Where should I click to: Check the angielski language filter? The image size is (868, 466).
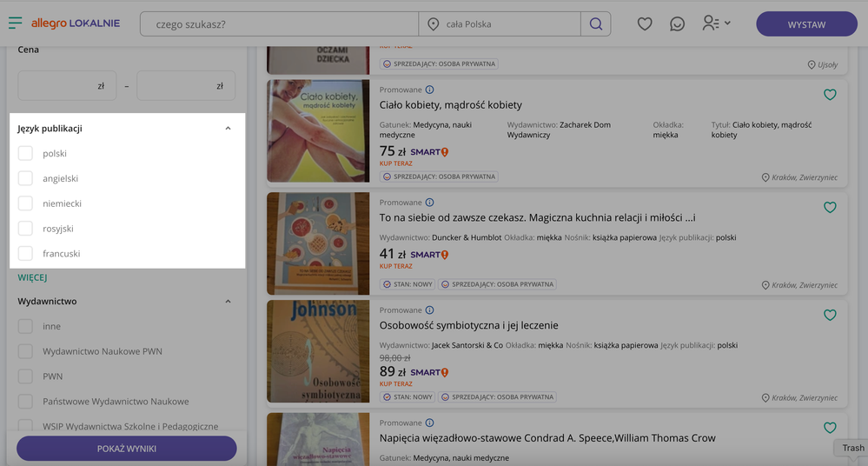pyautogui.click(x=25, y=178)
